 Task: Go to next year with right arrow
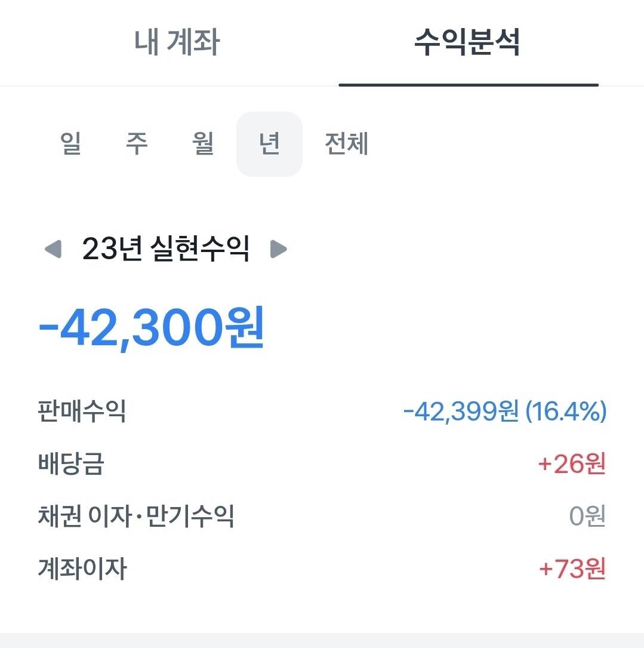[278, 249]
